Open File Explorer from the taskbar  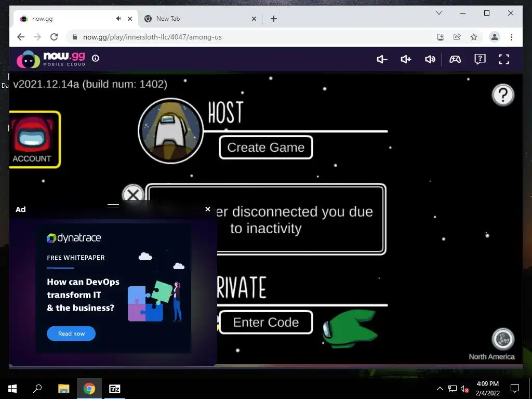63,389
